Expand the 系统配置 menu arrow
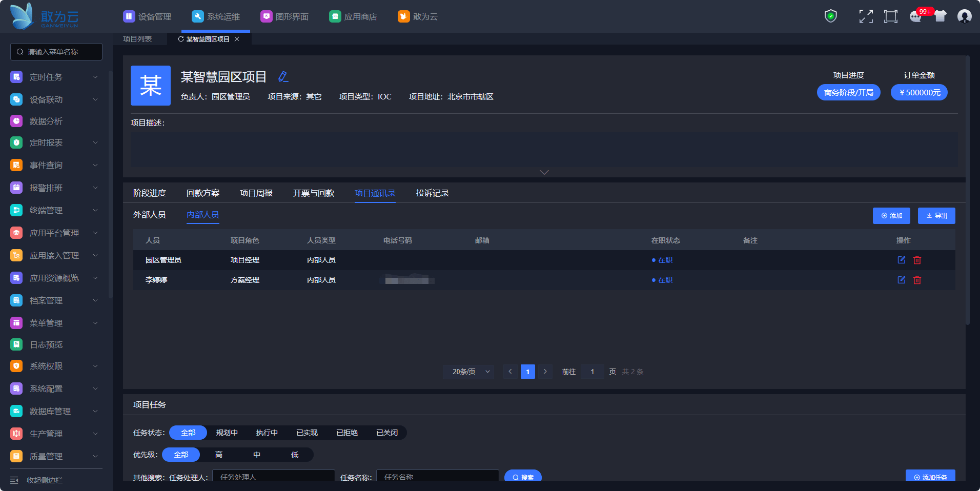Image resolution: width=980 pixels, height=491 pixels. [x=95, y=388]
